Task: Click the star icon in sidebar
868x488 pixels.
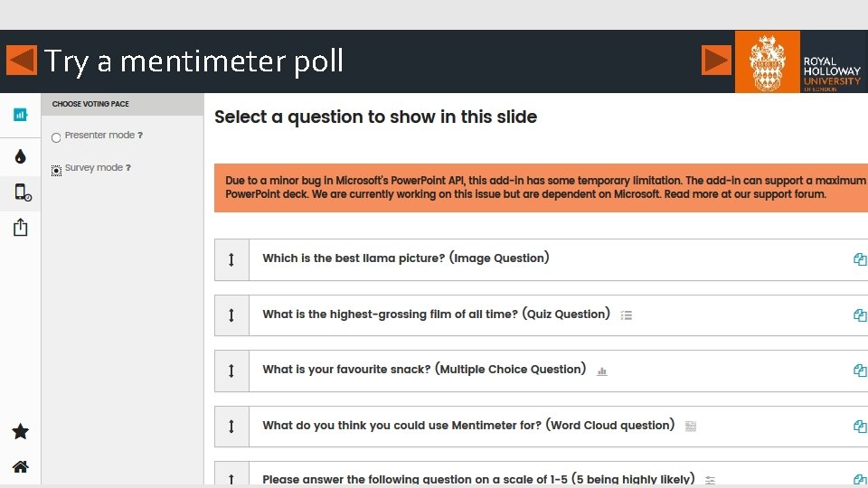Action: click(20, 432)
